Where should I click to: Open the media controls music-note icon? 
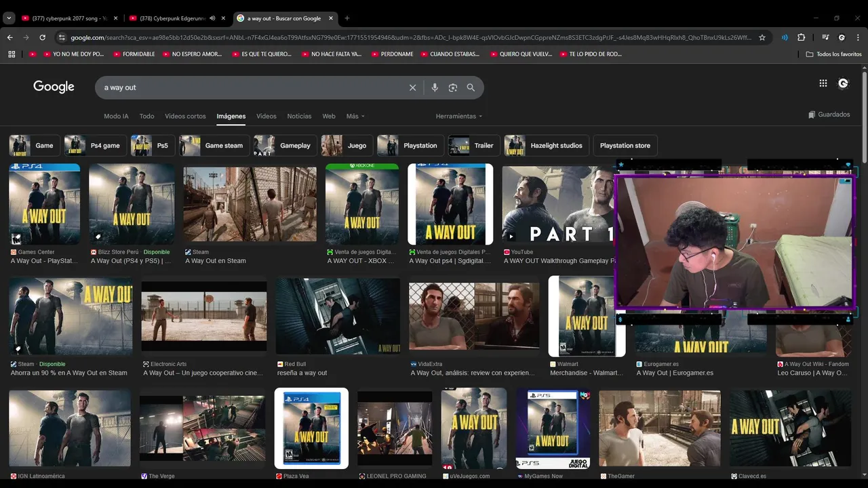tap(825, 37)
